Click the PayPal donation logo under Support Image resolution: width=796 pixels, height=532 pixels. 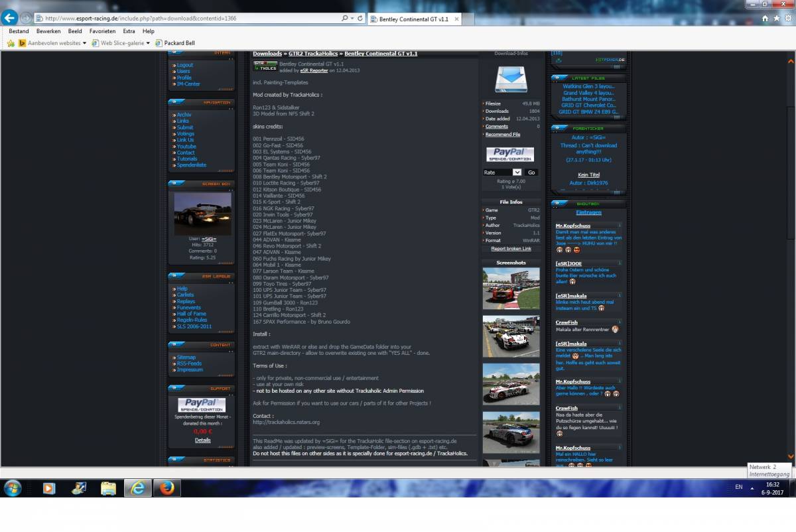point(202,405)
